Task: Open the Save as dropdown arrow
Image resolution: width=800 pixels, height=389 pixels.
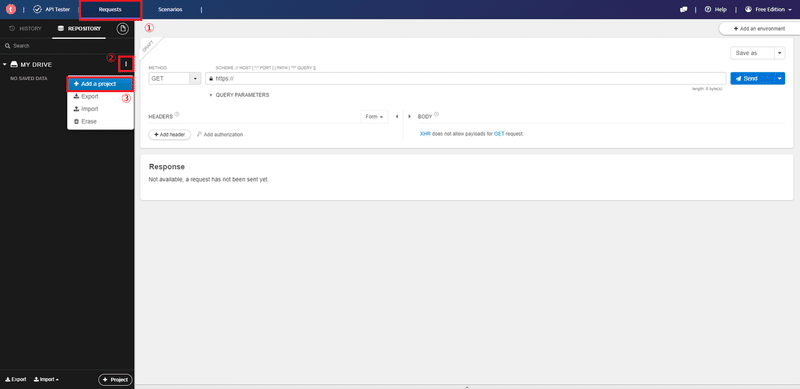Action: [780, 53]
